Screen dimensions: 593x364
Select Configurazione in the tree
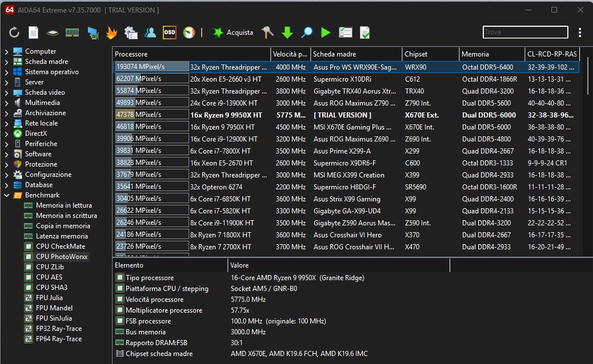[48, 175]
